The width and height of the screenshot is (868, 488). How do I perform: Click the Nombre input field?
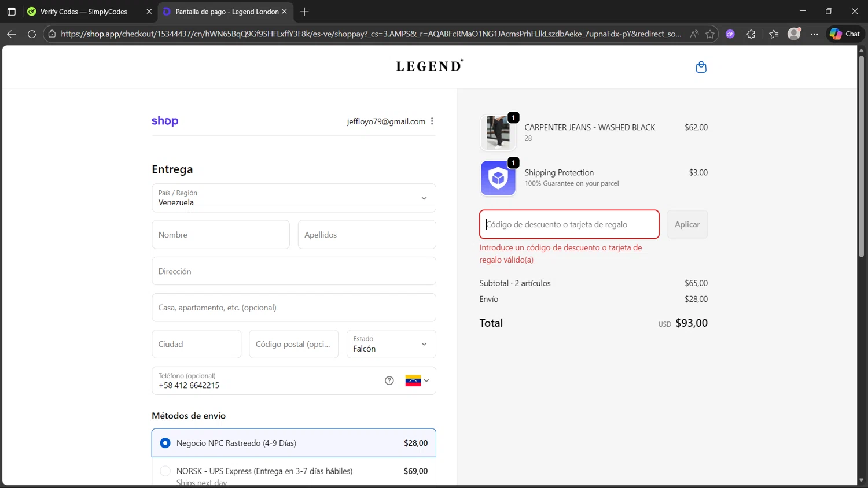coord(220,235)
